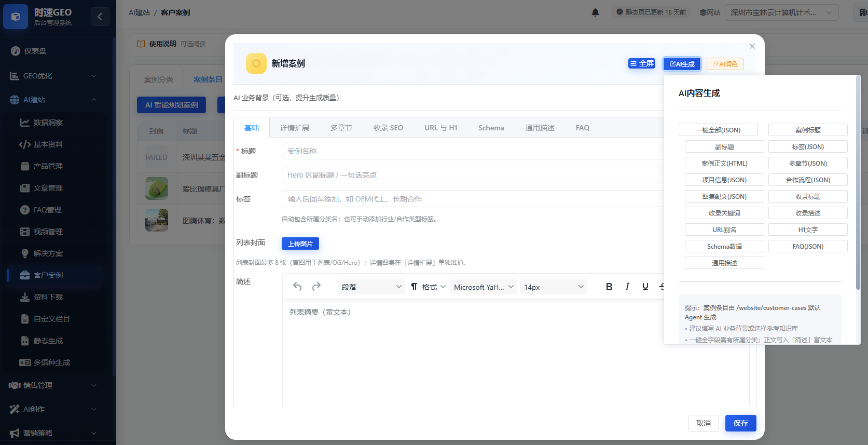
Task: Click 上传图片 upload button
Action: click(300, 244)
